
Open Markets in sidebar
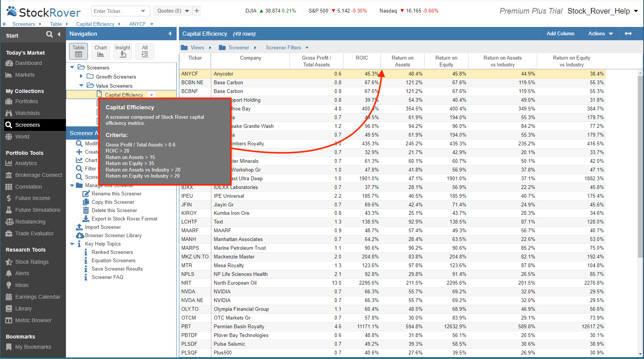(25, 75)
